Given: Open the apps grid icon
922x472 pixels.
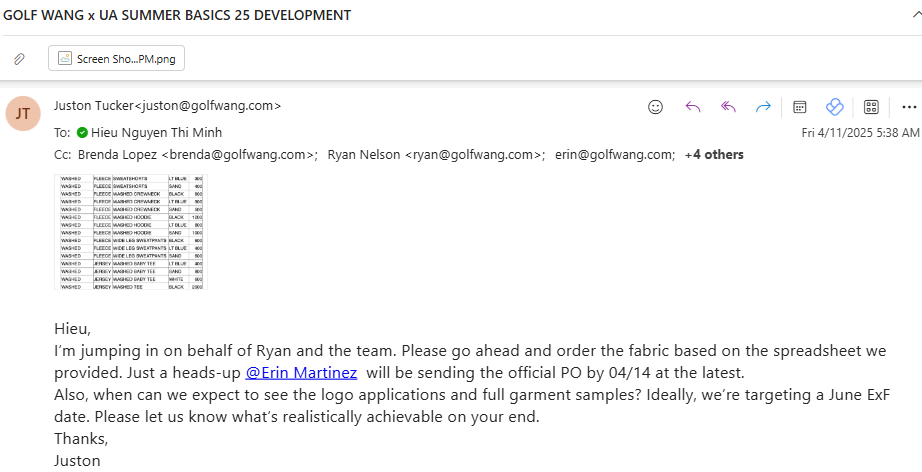Looking at the screenshot, I should coord(871,107).
